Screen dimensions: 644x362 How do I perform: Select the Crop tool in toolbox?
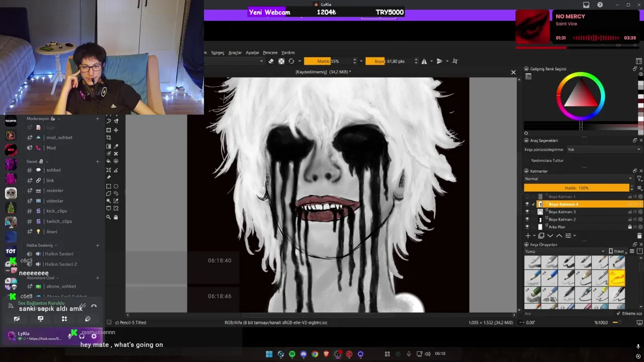(108, 137)
